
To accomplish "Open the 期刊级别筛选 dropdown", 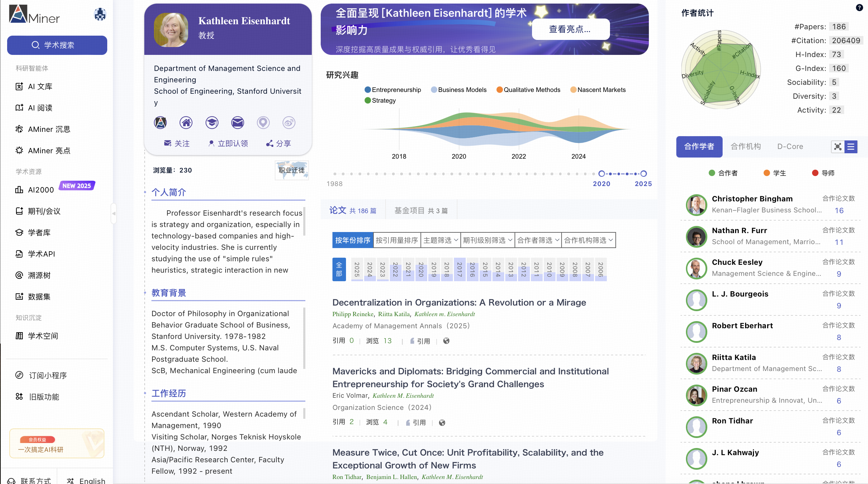I will coord(487,240).
